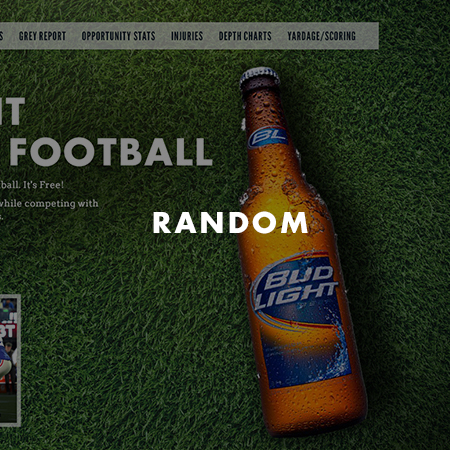Click the BL neck label on the bottle

(x=268, y=137)
